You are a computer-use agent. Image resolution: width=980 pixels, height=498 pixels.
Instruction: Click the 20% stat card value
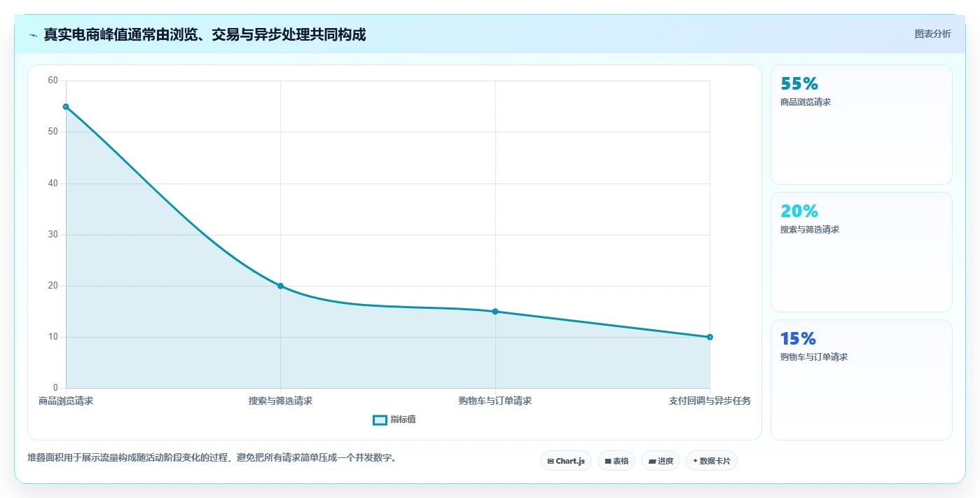click(799, 212)
